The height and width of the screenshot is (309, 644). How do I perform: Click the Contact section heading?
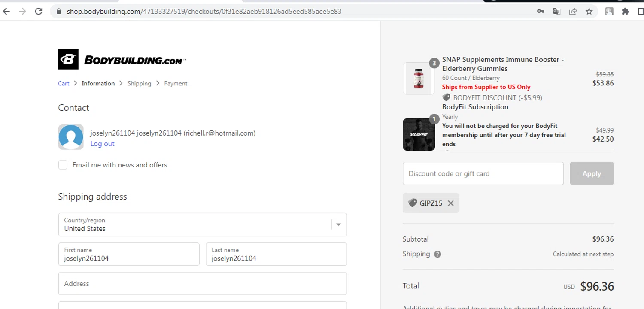73,108
